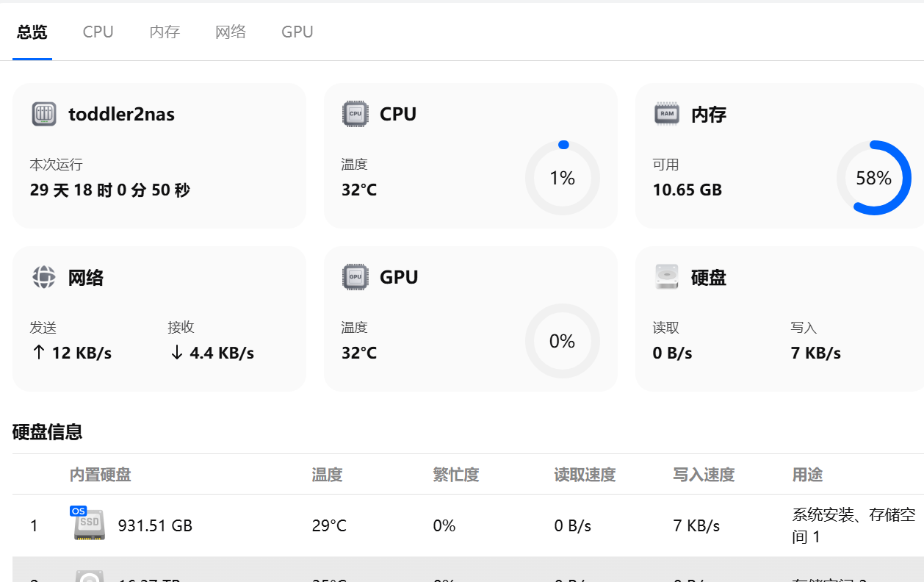
Task: Open the 内存 tab
Action: pyautogui.click(x=165, y=32)
